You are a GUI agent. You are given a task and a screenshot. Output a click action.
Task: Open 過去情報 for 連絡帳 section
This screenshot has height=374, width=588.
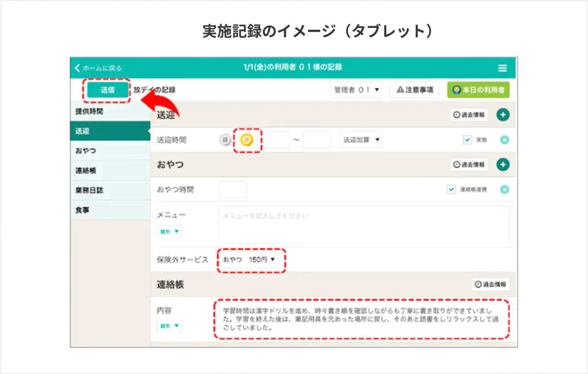click(491, 285)
